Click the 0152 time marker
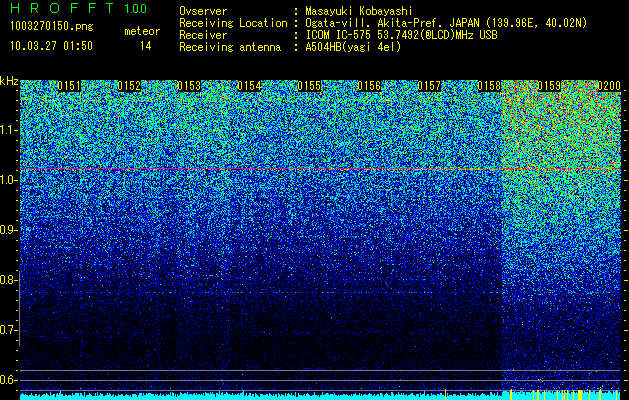The width and height of the screenshot is (629, 400). point(129,86)
